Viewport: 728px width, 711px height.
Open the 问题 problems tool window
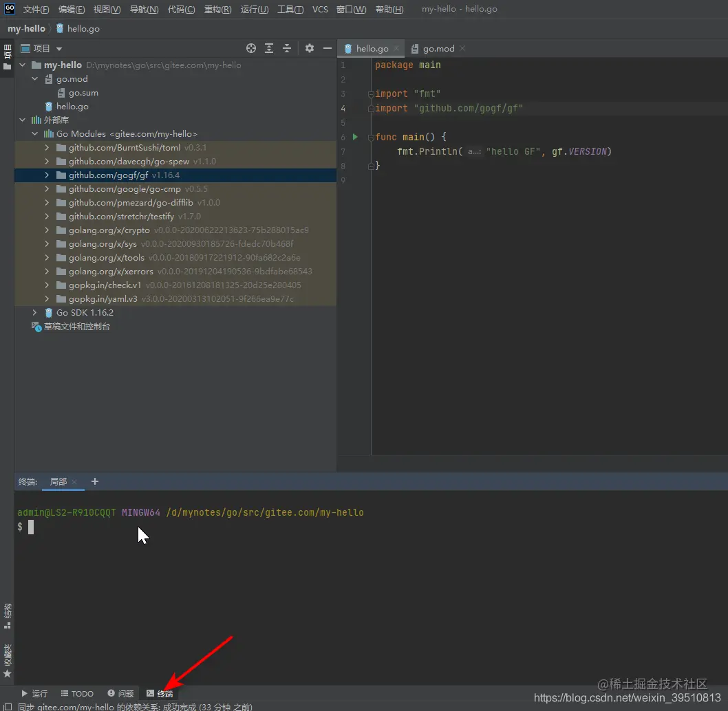[120, 693]
